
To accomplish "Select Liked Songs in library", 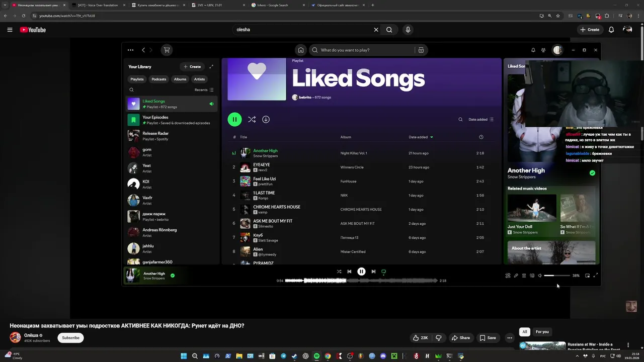I will pyautogui.click(x=171, y=104).
